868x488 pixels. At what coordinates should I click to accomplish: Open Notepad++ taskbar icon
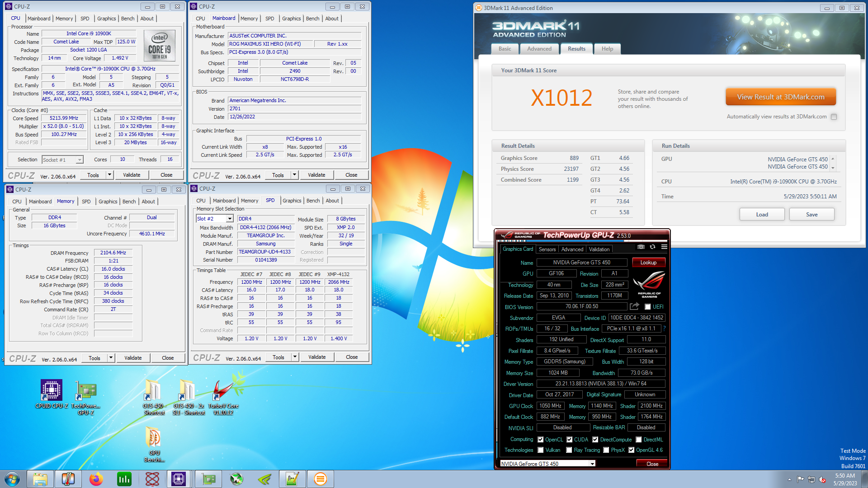[292, 479]
